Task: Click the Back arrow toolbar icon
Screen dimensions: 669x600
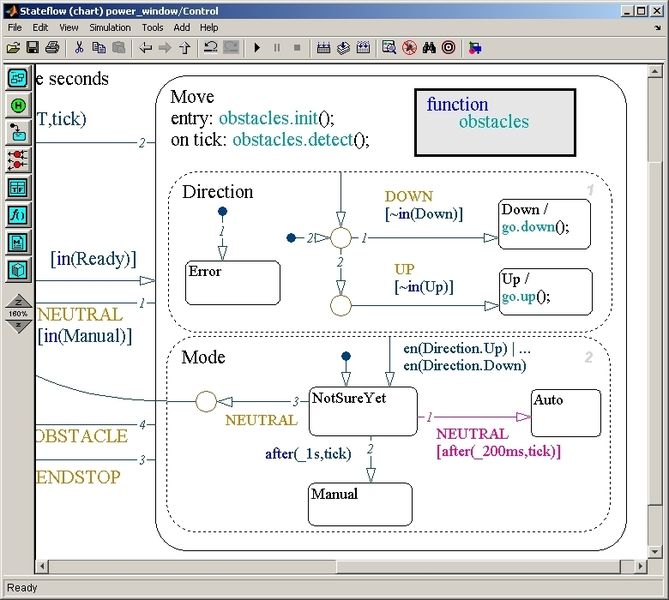Action: pos(145,47)
